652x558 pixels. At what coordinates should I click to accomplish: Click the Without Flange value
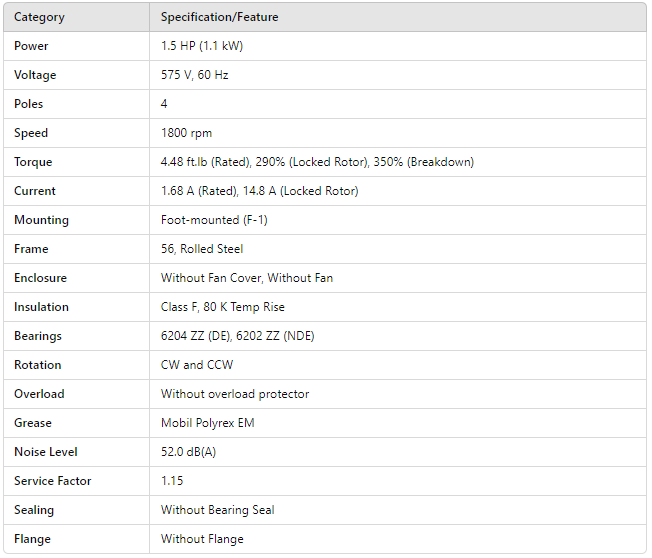click(x=202, y=539)
